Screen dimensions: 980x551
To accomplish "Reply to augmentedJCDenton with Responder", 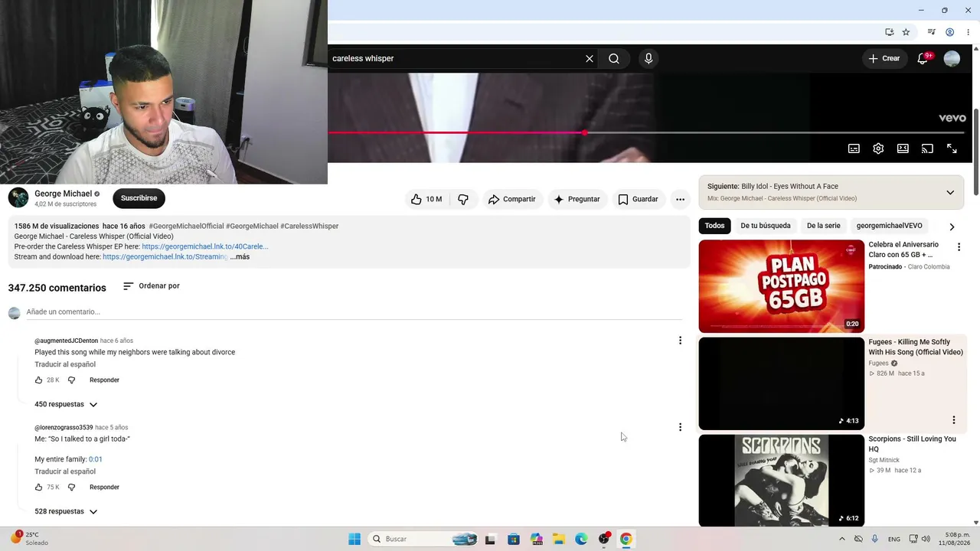I will 104,380.
